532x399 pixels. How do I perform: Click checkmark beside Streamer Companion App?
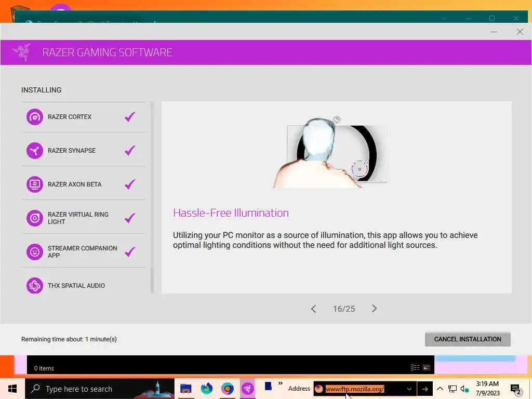(x=130, y=252)
